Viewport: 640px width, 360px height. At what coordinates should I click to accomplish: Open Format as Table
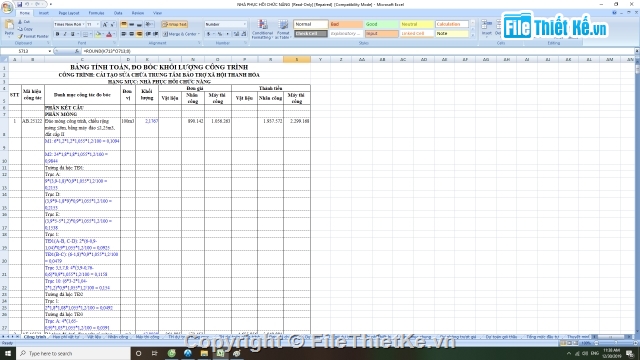point(283,29)
